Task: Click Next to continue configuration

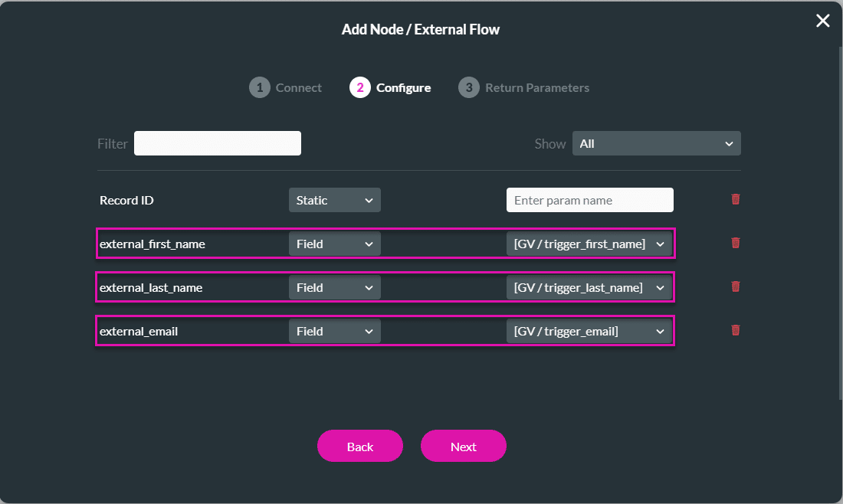Action: click(463, 446)
